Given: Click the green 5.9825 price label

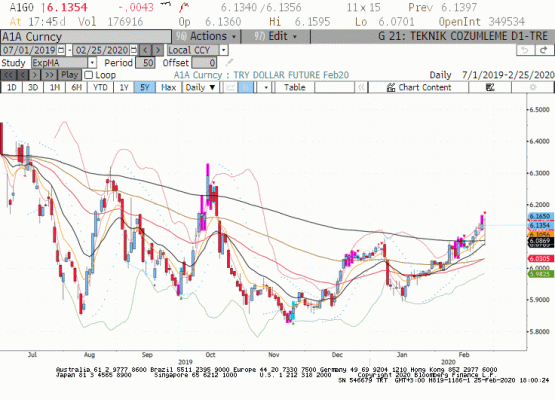Looking at the screenshot, I should (540, 274).
